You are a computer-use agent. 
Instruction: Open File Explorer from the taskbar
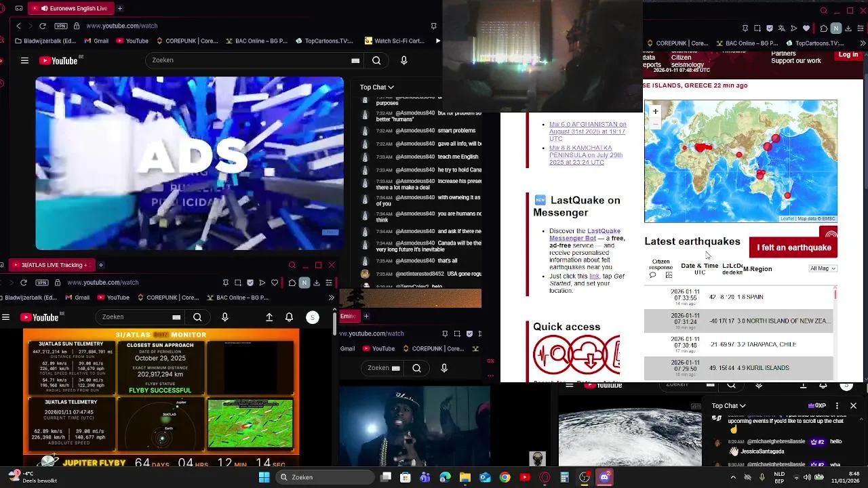pyautogui.click(x=465, y=477)
